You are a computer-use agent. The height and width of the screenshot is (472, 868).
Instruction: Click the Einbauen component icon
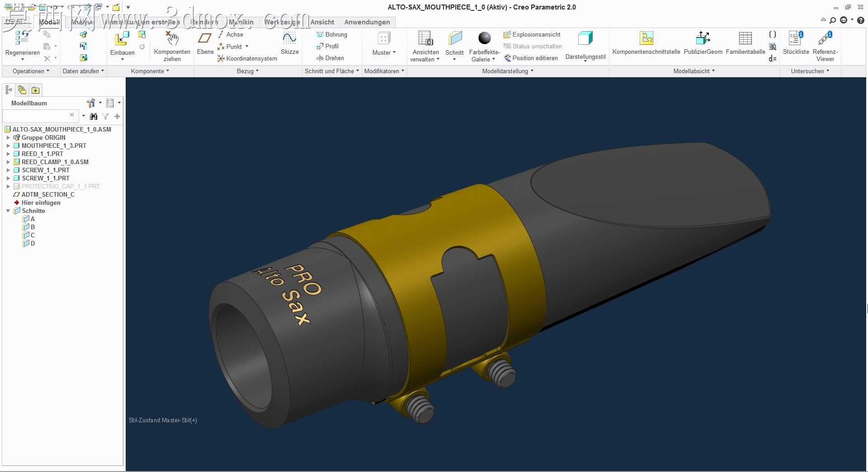(122, 39)
